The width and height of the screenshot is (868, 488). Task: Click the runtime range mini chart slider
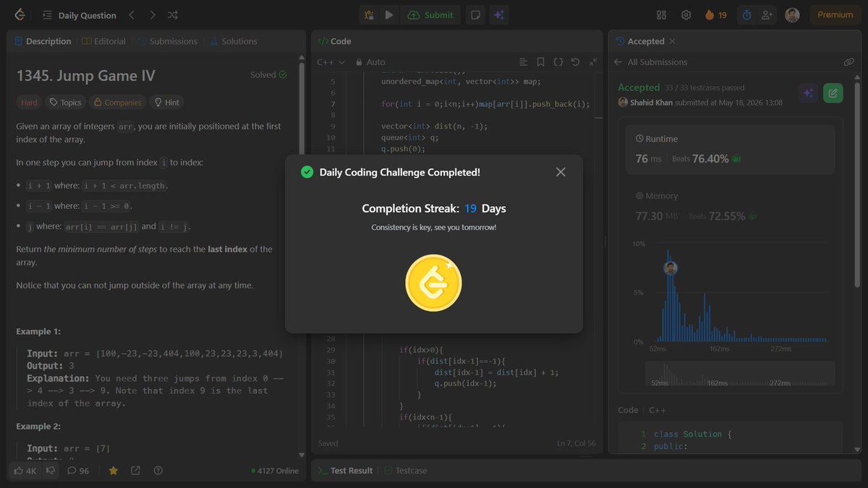pyautogui.click(x=739, y=372)
